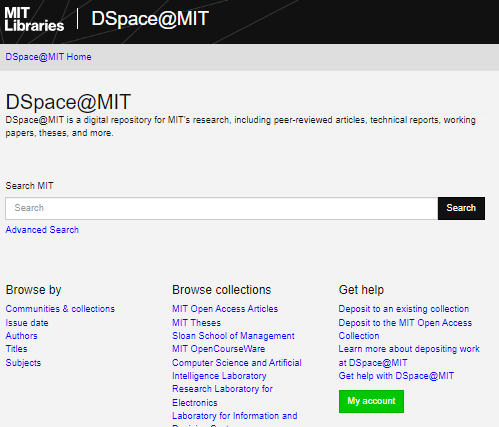
Task: Click the MIT Libraries logo
Action: (34, 19)
